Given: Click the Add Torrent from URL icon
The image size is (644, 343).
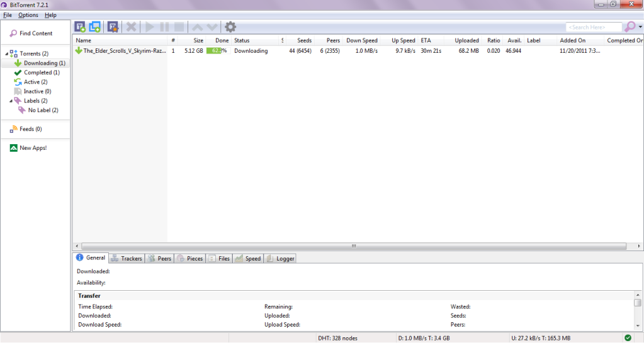Looking at the screenshot, I should click(95, 27).
